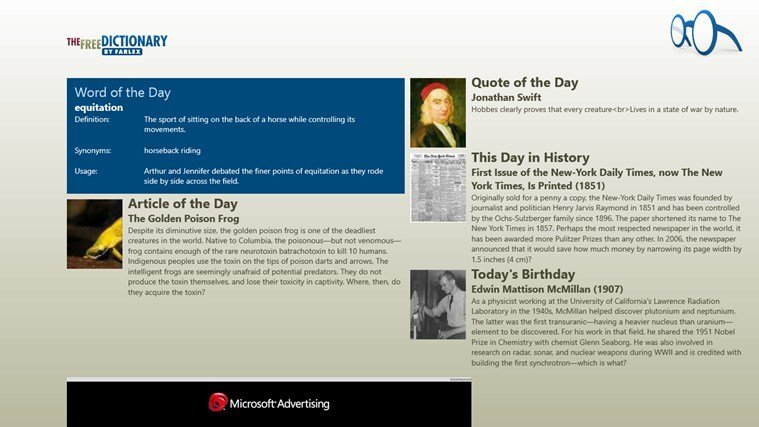Click the Synonyms: label

(x=92, y=151)
